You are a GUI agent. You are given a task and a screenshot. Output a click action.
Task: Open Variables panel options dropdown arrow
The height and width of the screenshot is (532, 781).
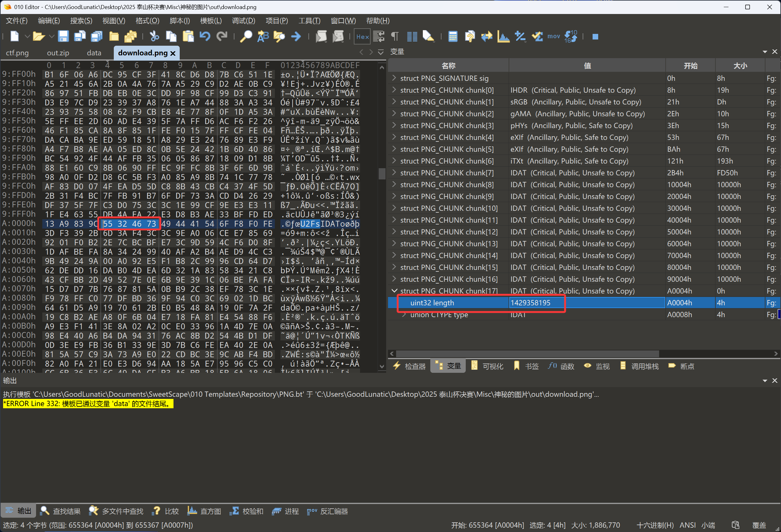click(765, 52)
